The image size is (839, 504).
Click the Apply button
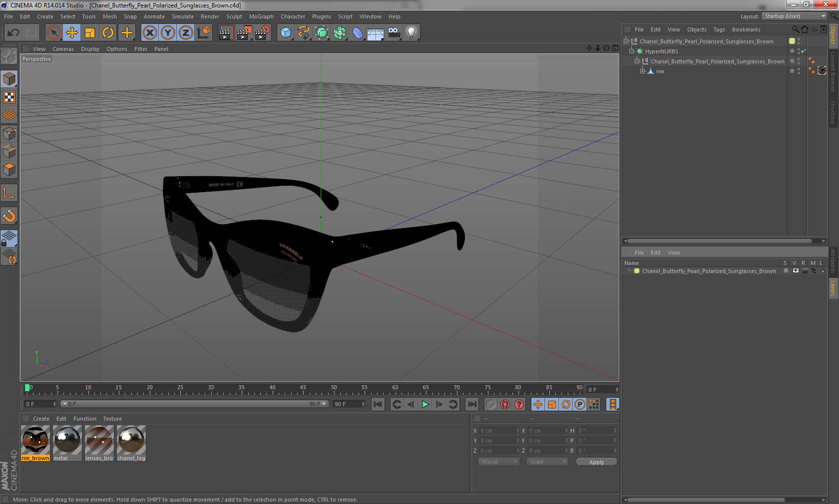(x=596, y=462)
